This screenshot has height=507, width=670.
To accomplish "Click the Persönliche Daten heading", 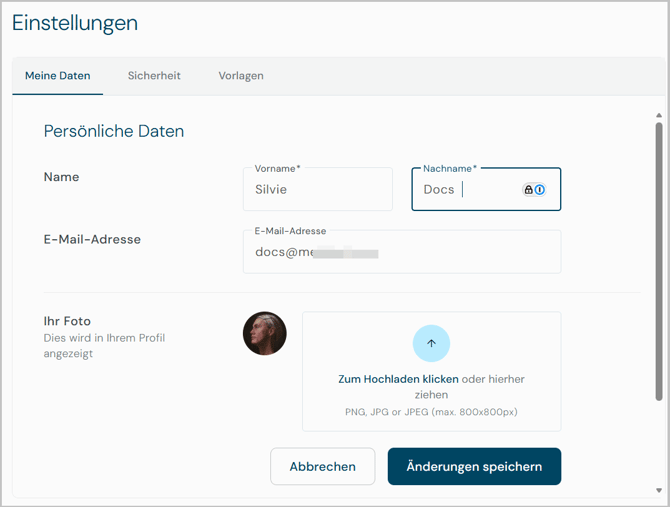I will point(114,131).
